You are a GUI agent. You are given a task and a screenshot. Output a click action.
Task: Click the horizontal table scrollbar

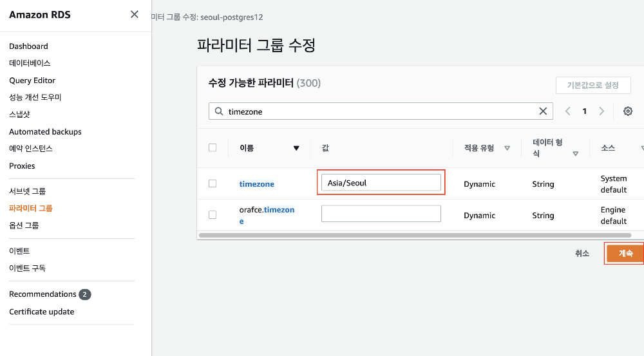[x=415, y=235]
